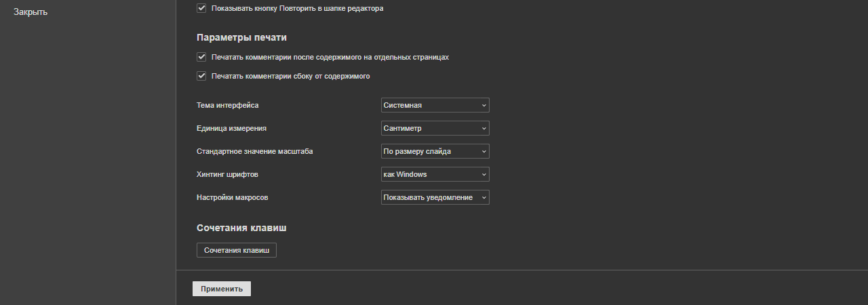
Task: Disable Печатать комментарии сбоку от содержимого checkbox
Action: pyautogui.click(x=201, y=77)
